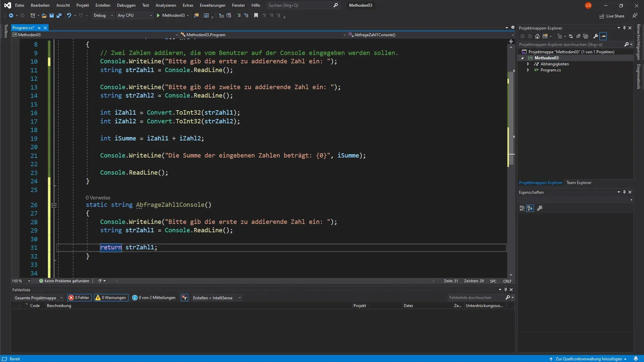
Task: Open the AbfrageZahl1Console() member dropdown
Action: pyautogui.click(x=431, y=35)
